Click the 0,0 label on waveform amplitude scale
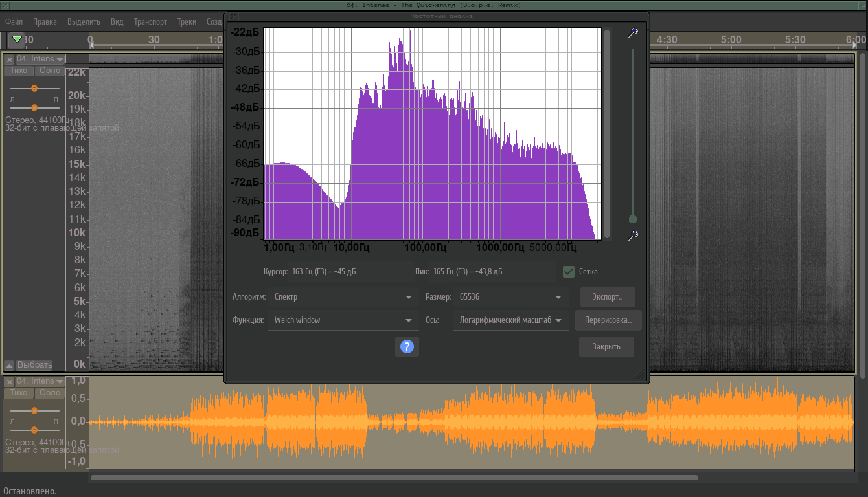868x497 pixels. click(78, 421)
